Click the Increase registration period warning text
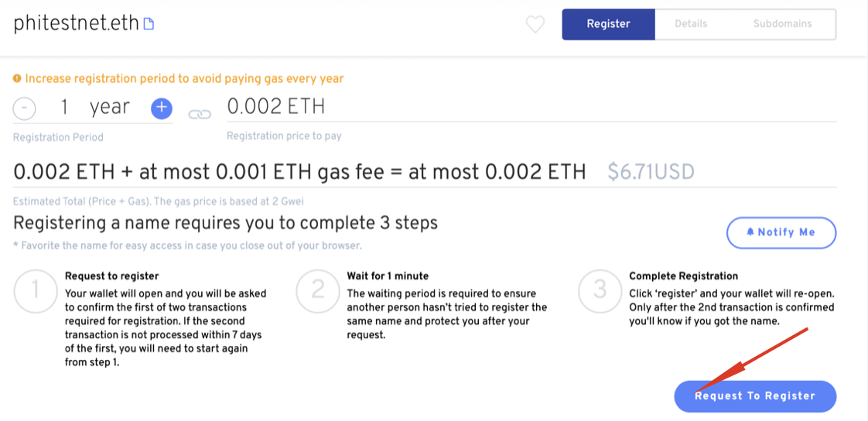Screen dimensions: 868x421 (184, 79)
